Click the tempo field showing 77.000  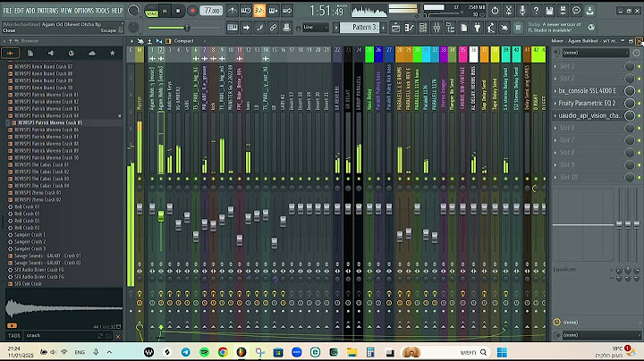211,11
